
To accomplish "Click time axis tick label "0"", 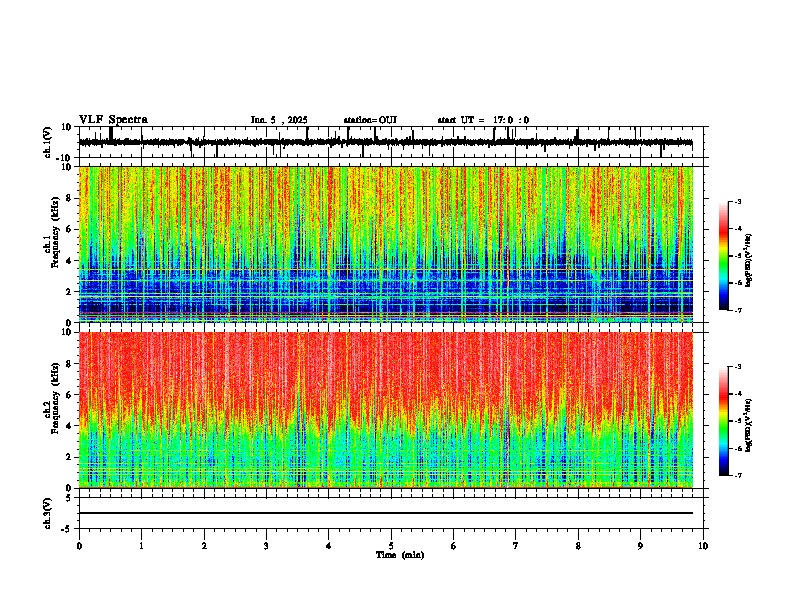I will (x=79, y=546).
